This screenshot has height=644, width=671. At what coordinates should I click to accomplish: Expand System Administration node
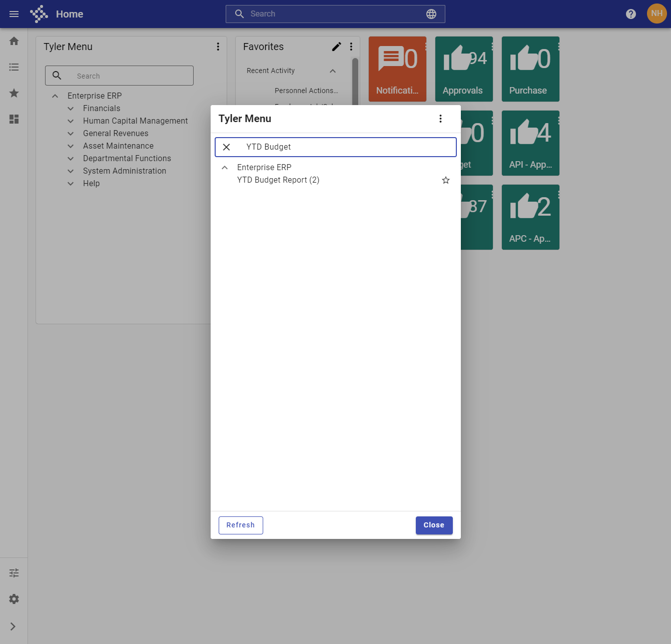pyautogui.click(x=71, y=171)
